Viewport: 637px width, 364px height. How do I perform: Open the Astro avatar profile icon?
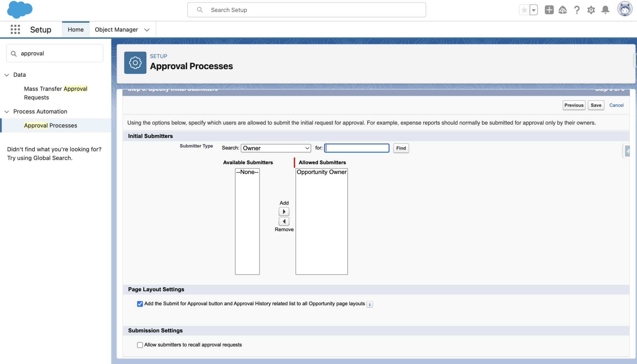pyautogui.click(x=625, y=10)
